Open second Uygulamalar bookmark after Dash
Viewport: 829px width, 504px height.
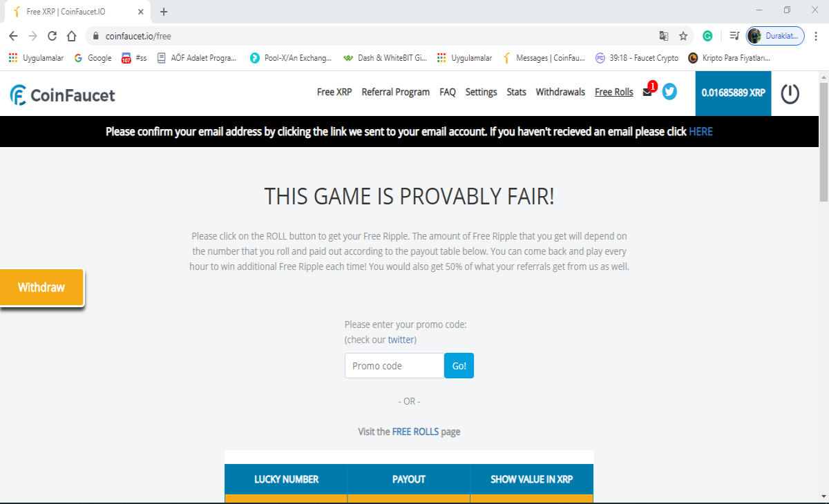(465, 58)
